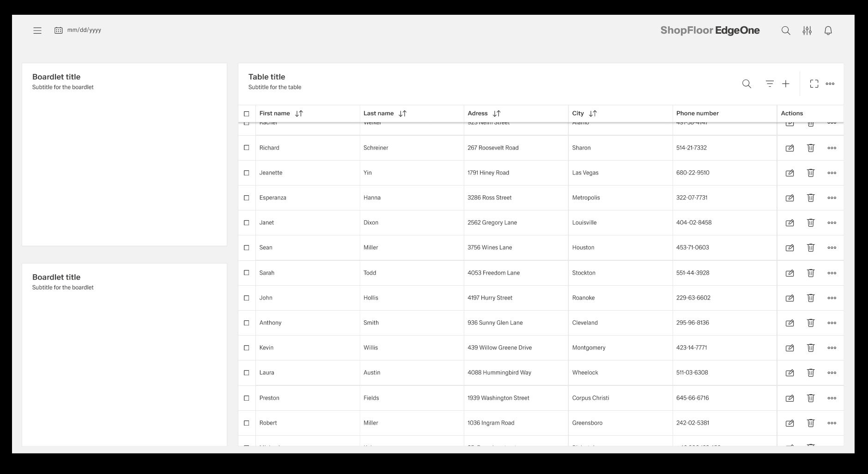
Task: Add a new table entry with plus icon
Action: click(785, 84)
